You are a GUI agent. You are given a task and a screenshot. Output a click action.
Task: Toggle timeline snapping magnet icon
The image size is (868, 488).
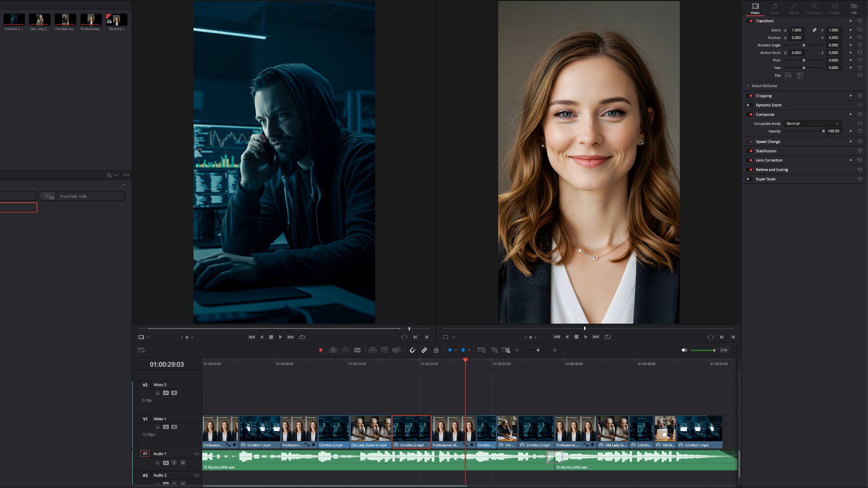coord(412,350)
